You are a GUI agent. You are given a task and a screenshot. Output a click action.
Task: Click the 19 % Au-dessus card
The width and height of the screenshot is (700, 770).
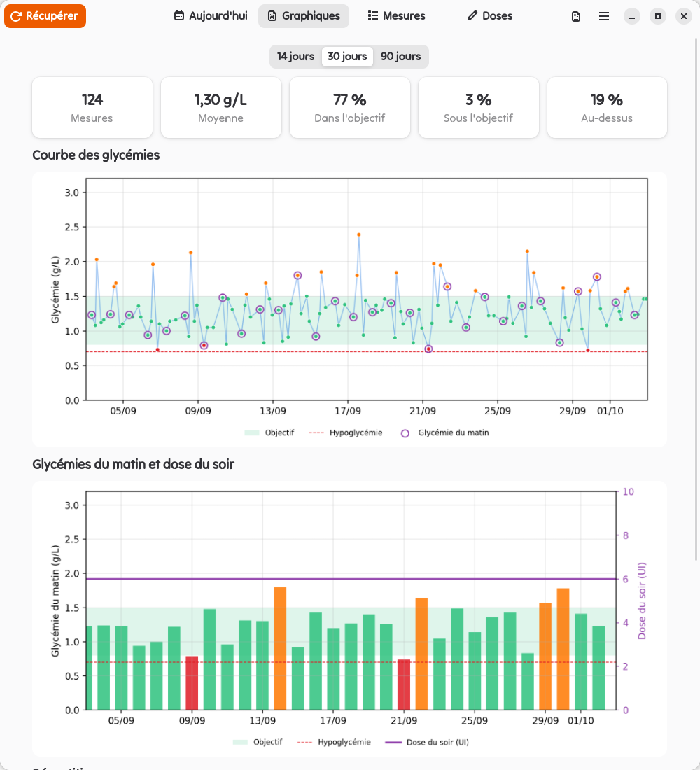[x=607, y=108]
